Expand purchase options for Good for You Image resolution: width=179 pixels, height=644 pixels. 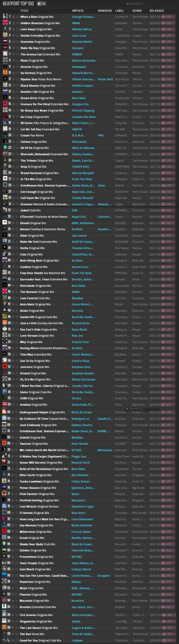click(174, 640)
